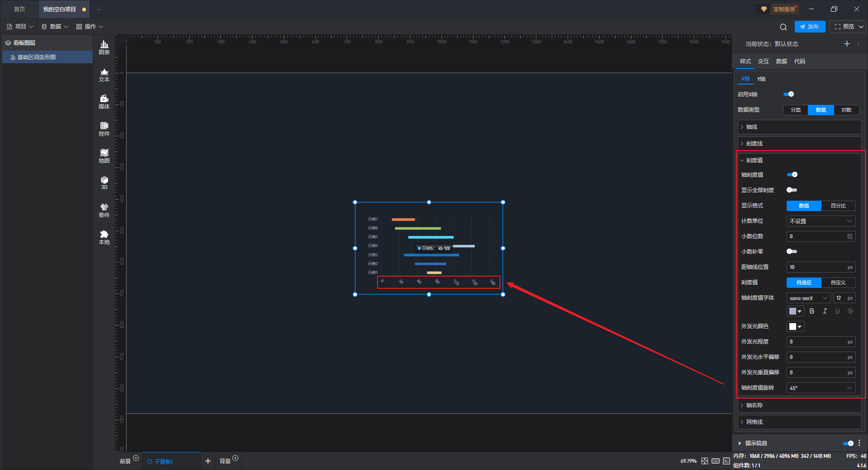Switch to the Y轴 tab
The image size is (868, 470).
coord(761,79)
